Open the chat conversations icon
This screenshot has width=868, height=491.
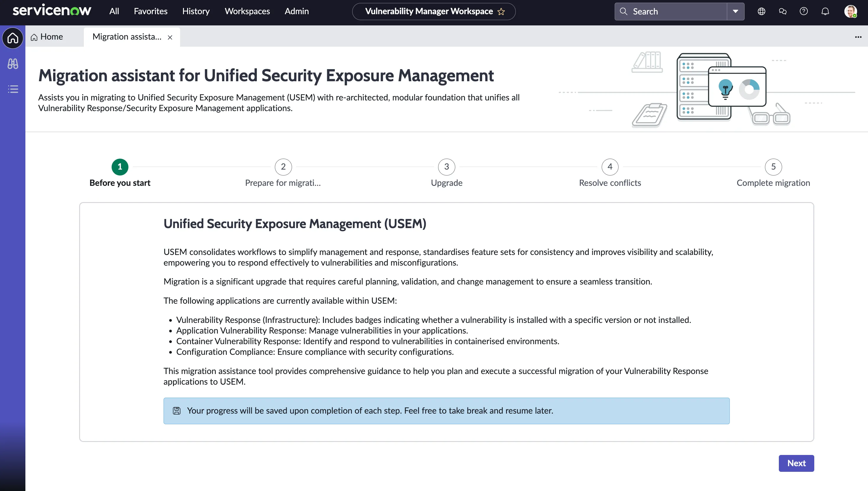pyautogui.click(x=782, y=12)
